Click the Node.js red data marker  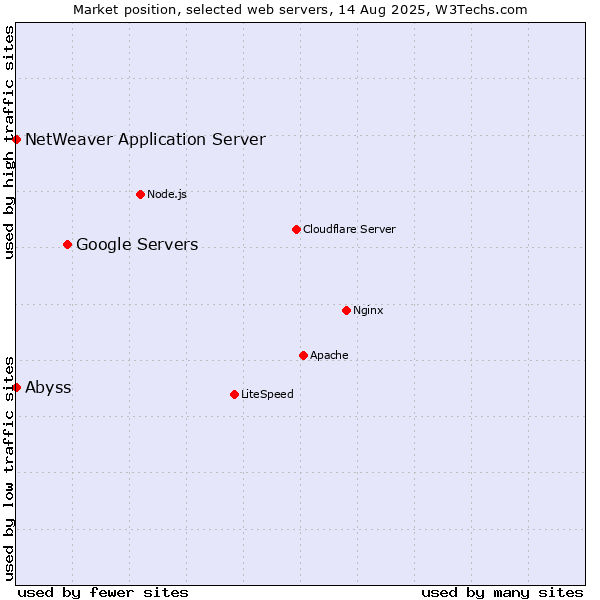(140, 194)
